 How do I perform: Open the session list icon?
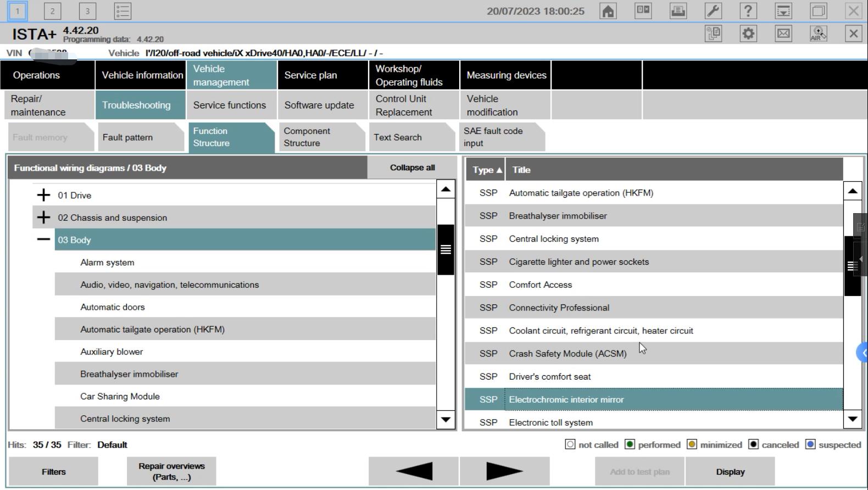click(x=123, y=11)
